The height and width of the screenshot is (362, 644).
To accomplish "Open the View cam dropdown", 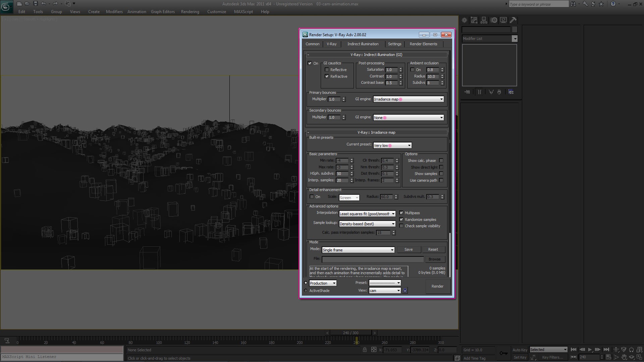I will (x=385, y=291).
